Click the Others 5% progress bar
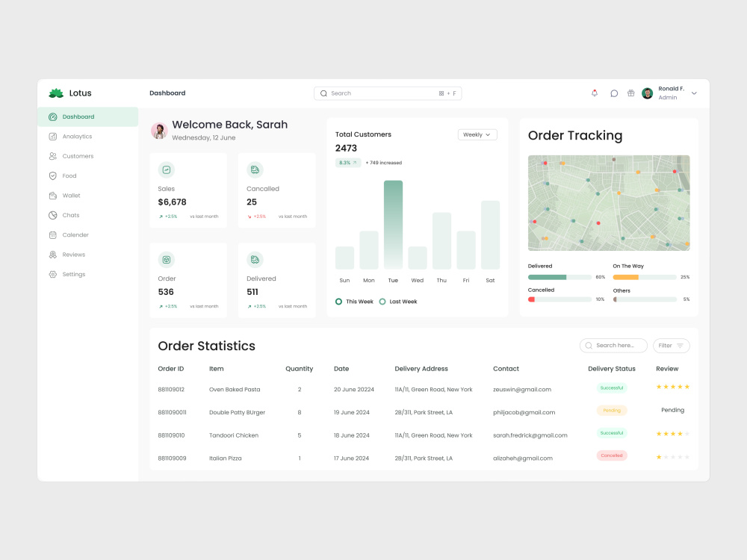Viewport: 747px width, 560px height. pyautogui.click(x=645, y=299)
